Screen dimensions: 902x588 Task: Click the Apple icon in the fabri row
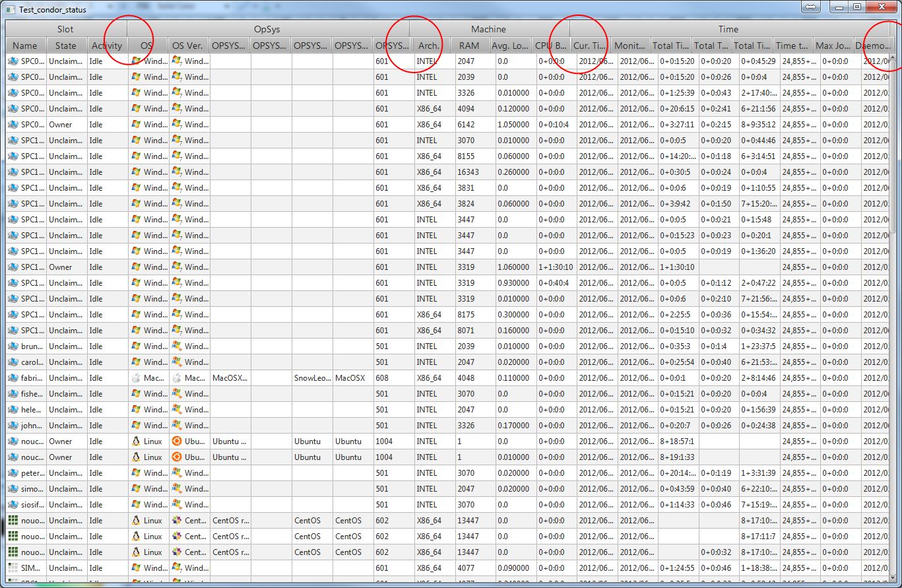(x=137, y=378)
